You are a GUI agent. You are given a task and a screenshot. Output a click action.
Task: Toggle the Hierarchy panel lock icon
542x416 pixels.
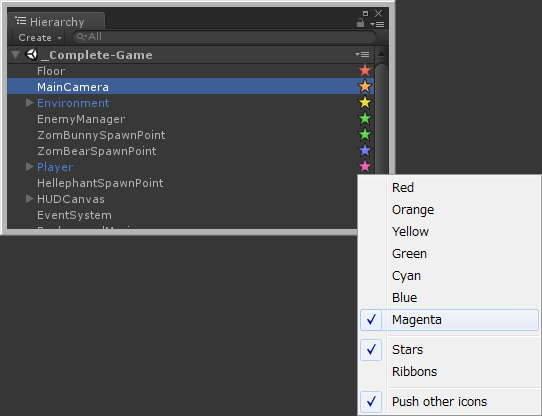[360, 23]
